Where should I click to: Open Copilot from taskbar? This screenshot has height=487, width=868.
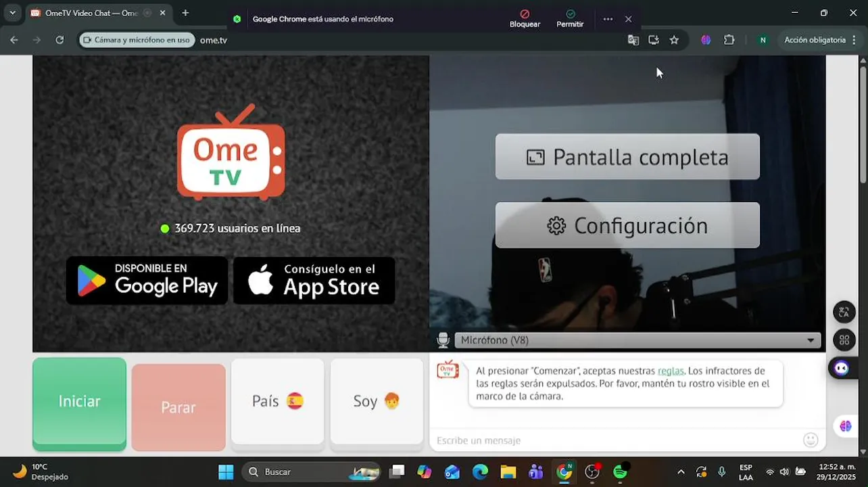425,471
